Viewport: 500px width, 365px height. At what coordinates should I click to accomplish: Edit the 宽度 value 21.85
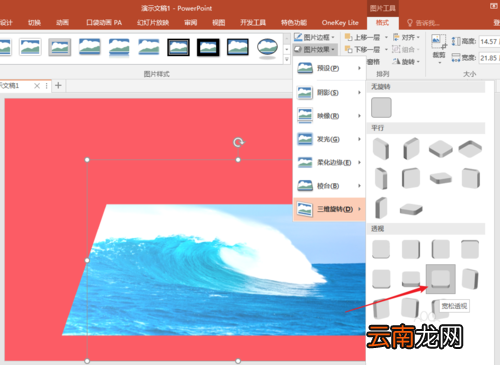point(489,58)
